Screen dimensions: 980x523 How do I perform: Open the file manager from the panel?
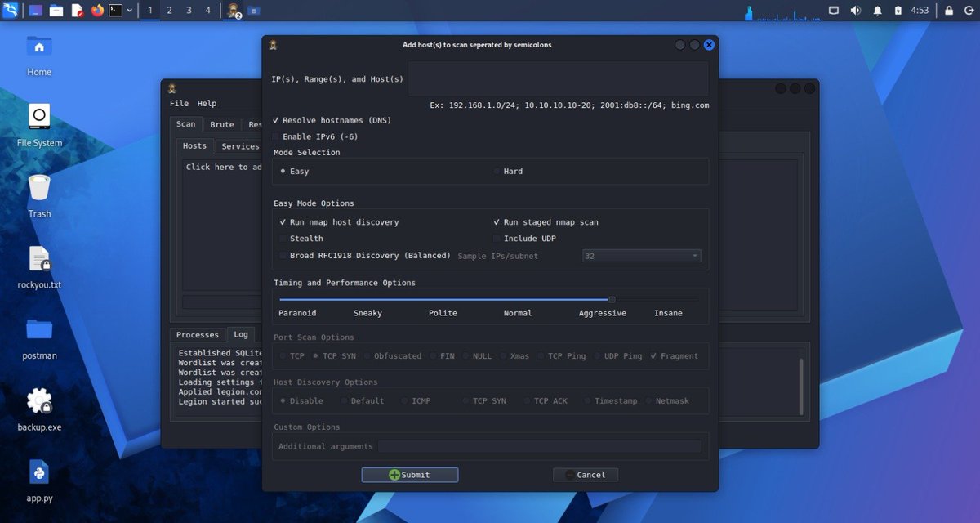(x=56, y=11)
